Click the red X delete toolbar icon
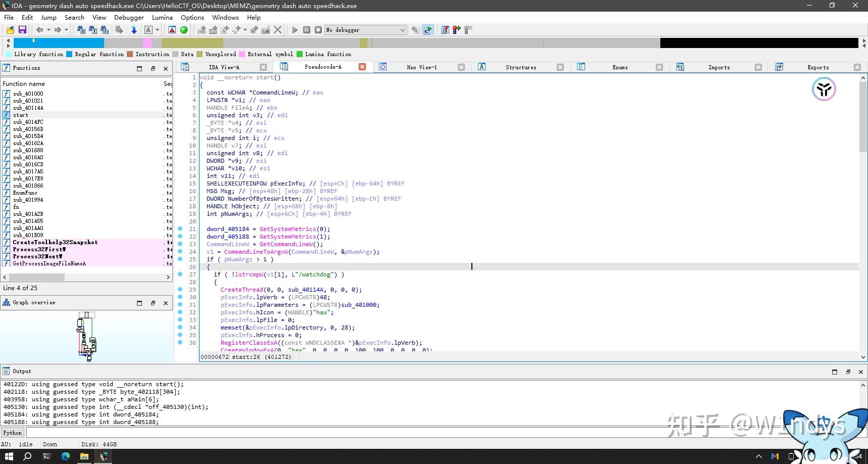Screen dimensions: 868x464 coord(277,30)
